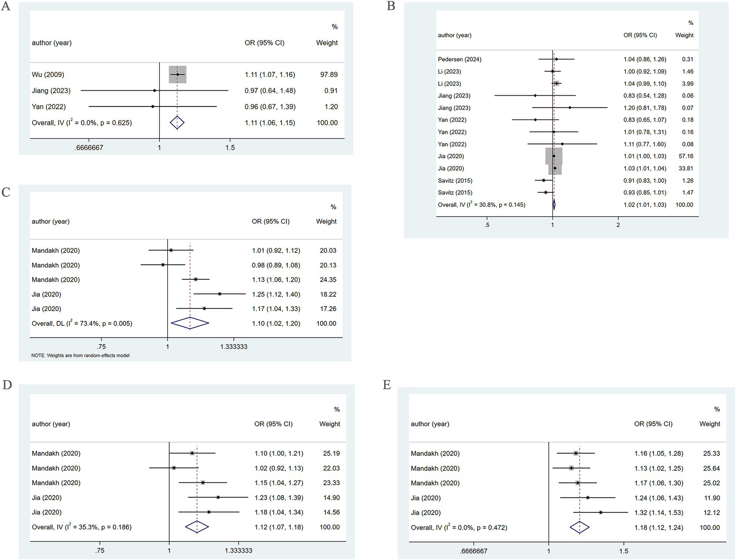736x560 pixels.
Task: Click the .6666667 axis tick label in panel A
Action: pyautogui.click(x=90, y=147)
